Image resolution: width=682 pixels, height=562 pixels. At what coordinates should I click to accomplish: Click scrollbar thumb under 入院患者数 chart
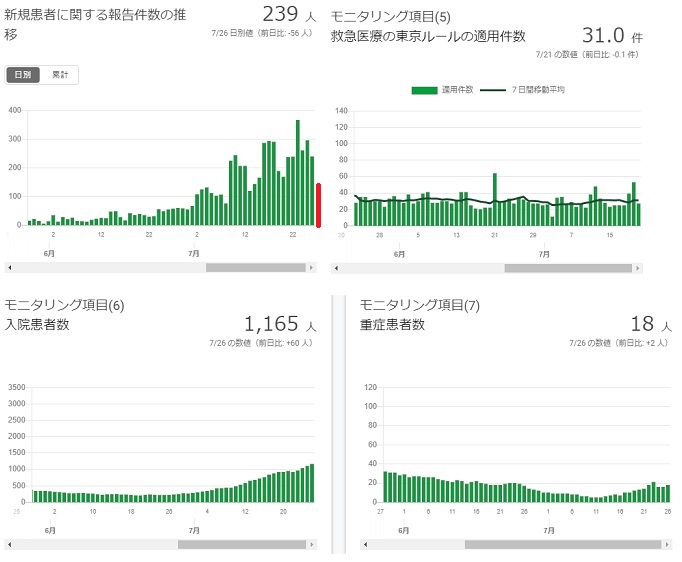point(241,544)
